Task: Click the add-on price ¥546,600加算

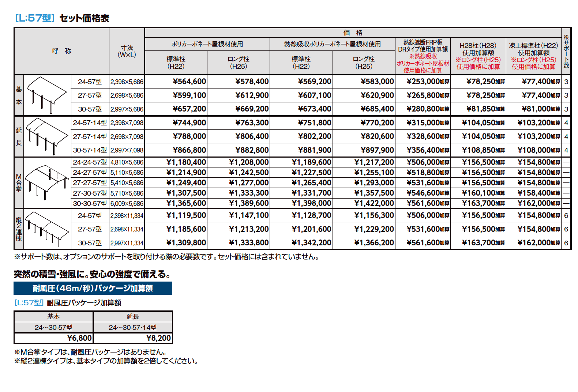Action: coord(428,193)
